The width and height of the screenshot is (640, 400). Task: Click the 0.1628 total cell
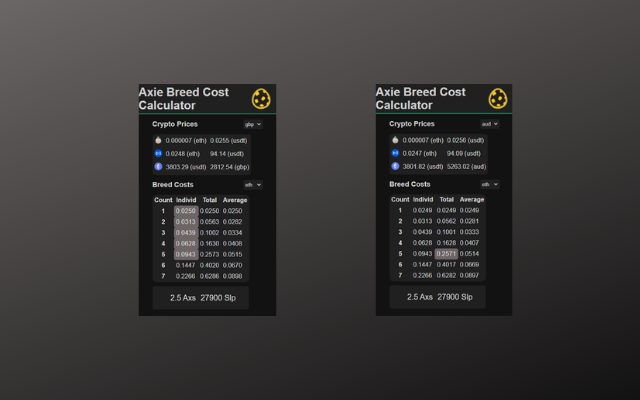pos(446,243)
